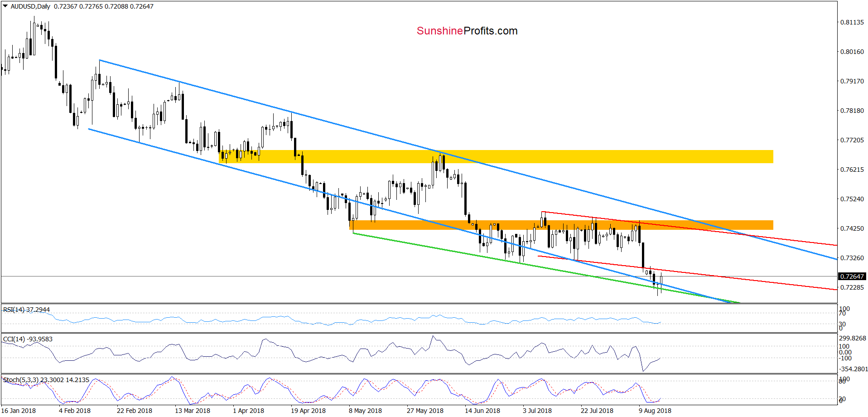Click the 16 Jan 2018 date label
The image size is (868, 417).
coord(19,411)
